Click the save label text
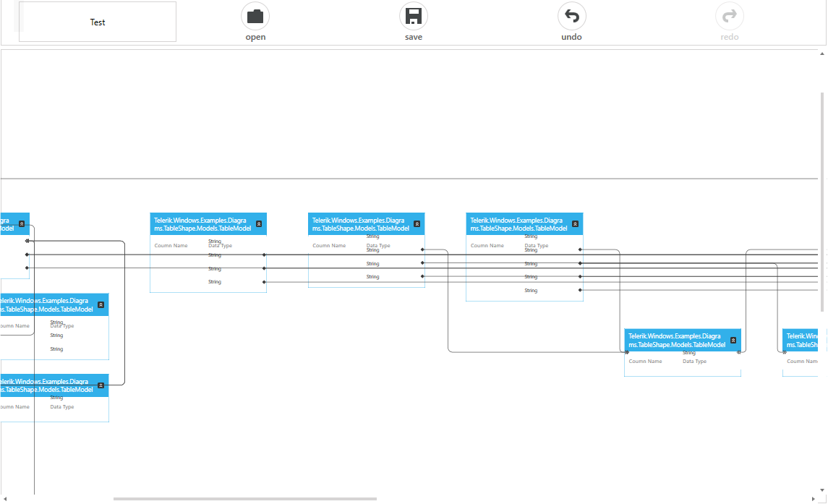The width and height of the screenshot is (828, 504). point(414,37)
